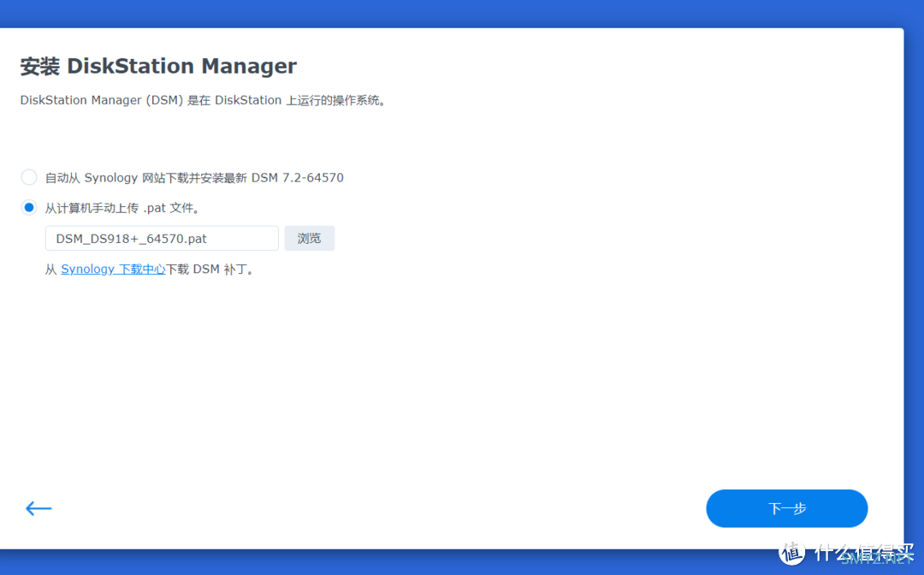The image size is (924, 575).
Task: Go back using the left arrow icon
Action: 38,508
